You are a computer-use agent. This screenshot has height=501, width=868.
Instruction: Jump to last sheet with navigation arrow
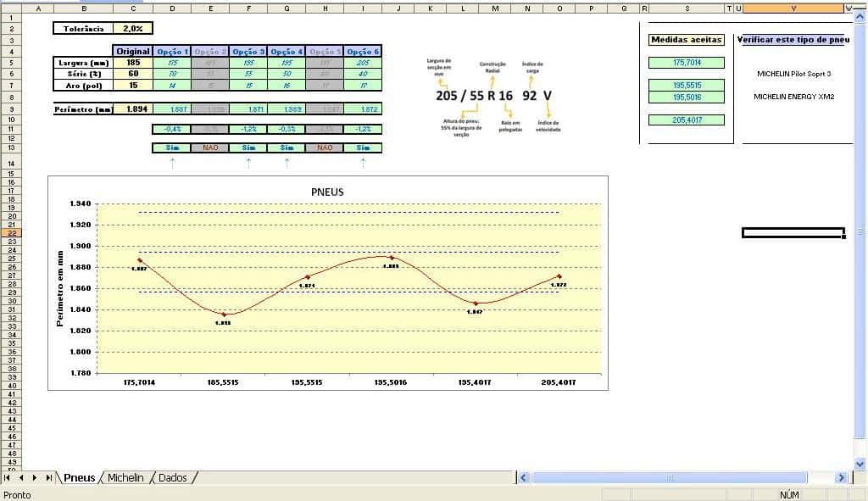(48, 478)
